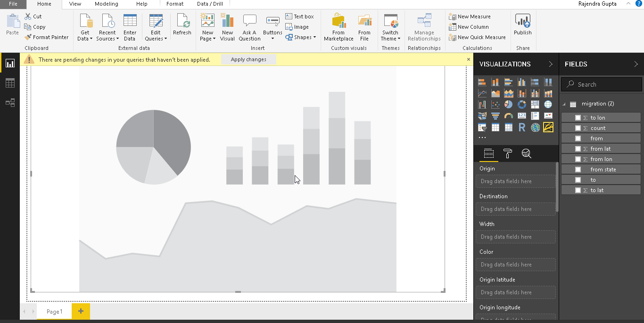
Task: Switch to the View ribbon tab
Action: pyautogui.click(x=75, y=4)
